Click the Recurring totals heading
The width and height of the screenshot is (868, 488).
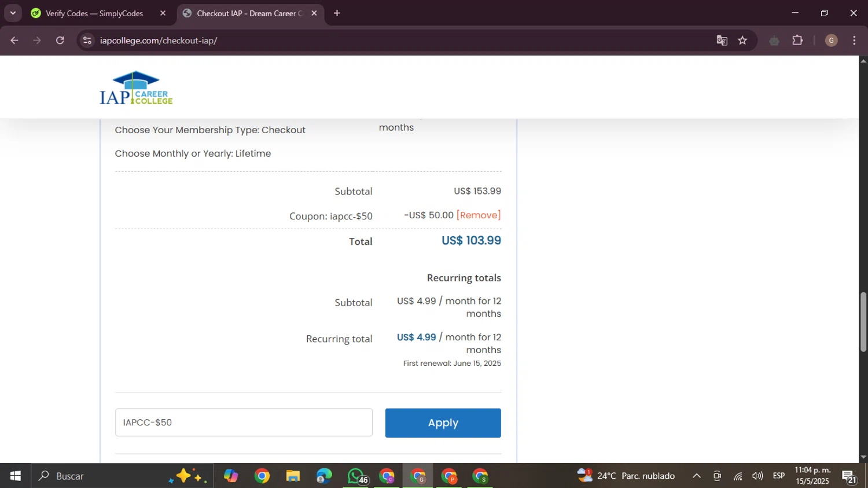(464, 278)
